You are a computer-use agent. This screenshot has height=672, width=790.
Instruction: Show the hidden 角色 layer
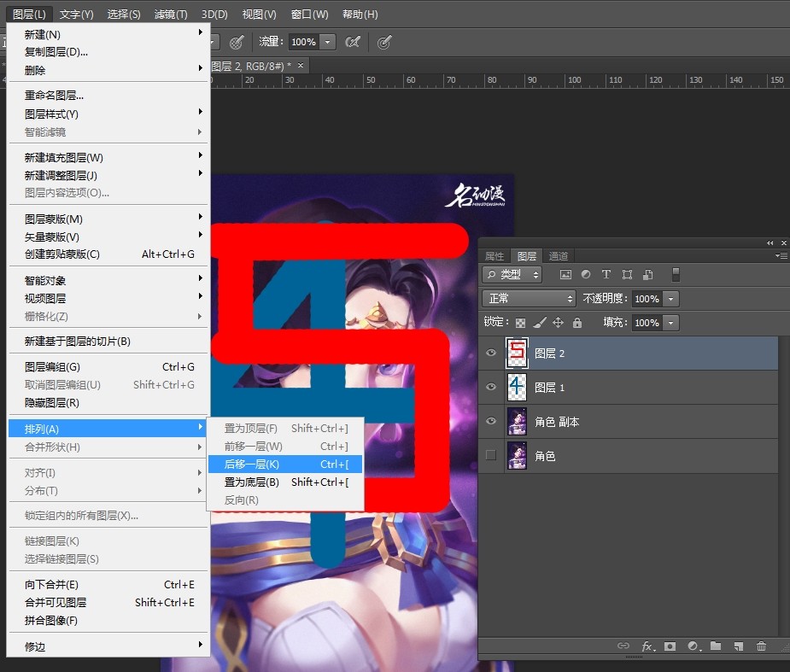(x=491, y=456)
